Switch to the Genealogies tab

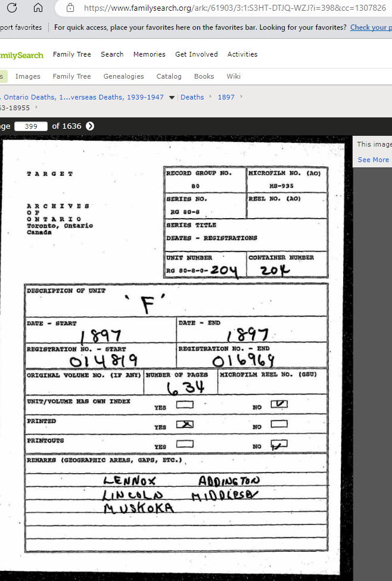[123, 76]
